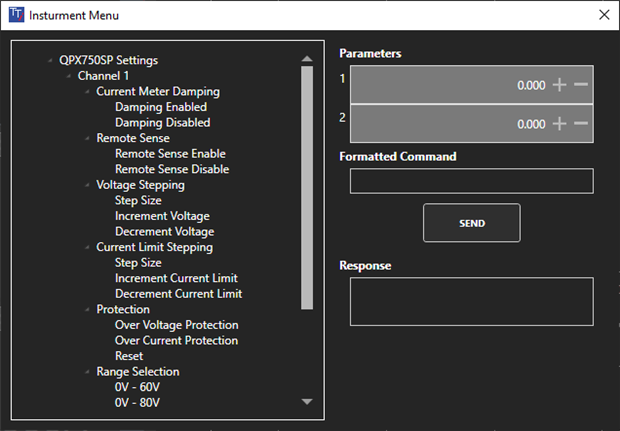Viewport: 620px width, 431px height.
Task: Click the plus icon for parameter 2
Action: tap(559, 124)
